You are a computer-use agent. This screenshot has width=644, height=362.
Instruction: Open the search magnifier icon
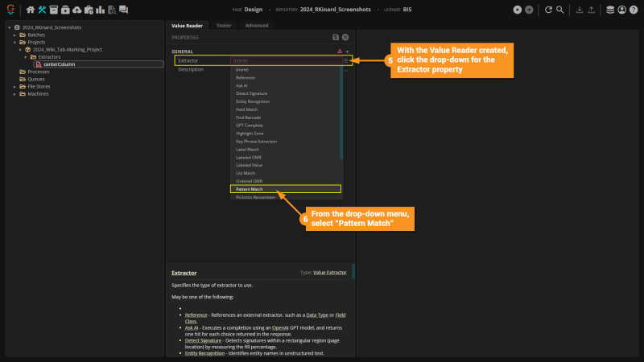[x=559, y=10]
